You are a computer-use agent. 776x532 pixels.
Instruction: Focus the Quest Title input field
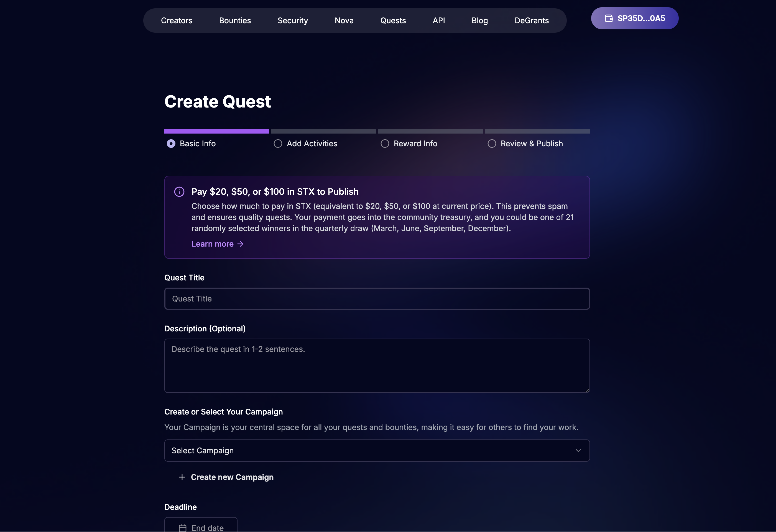click(x=377, y=299)
